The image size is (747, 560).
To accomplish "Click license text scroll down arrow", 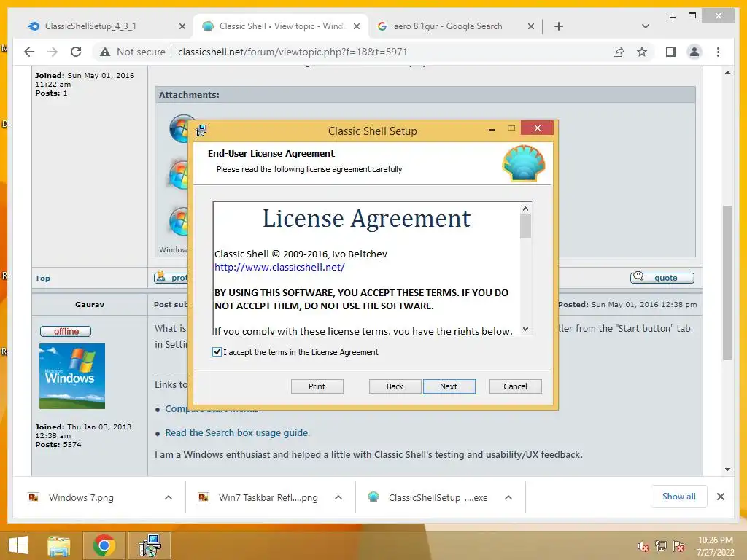I will click(x=525, y=329).
